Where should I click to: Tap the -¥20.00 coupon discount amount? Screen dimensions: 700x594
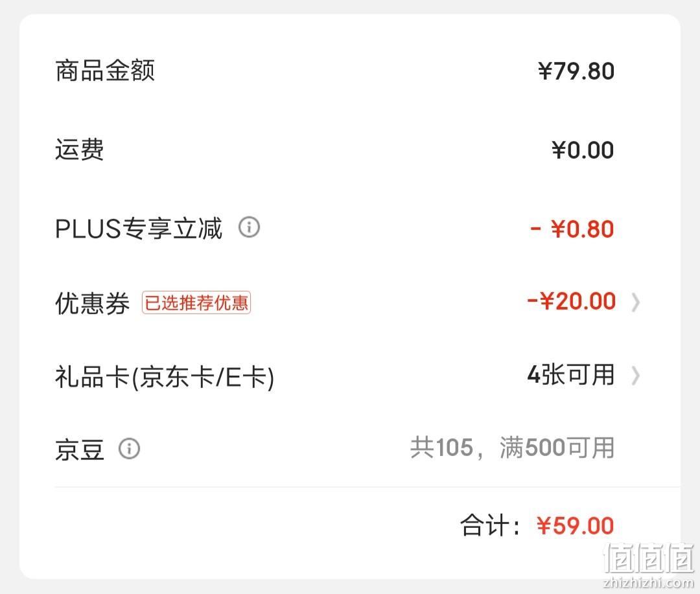[x=572, y=301]
